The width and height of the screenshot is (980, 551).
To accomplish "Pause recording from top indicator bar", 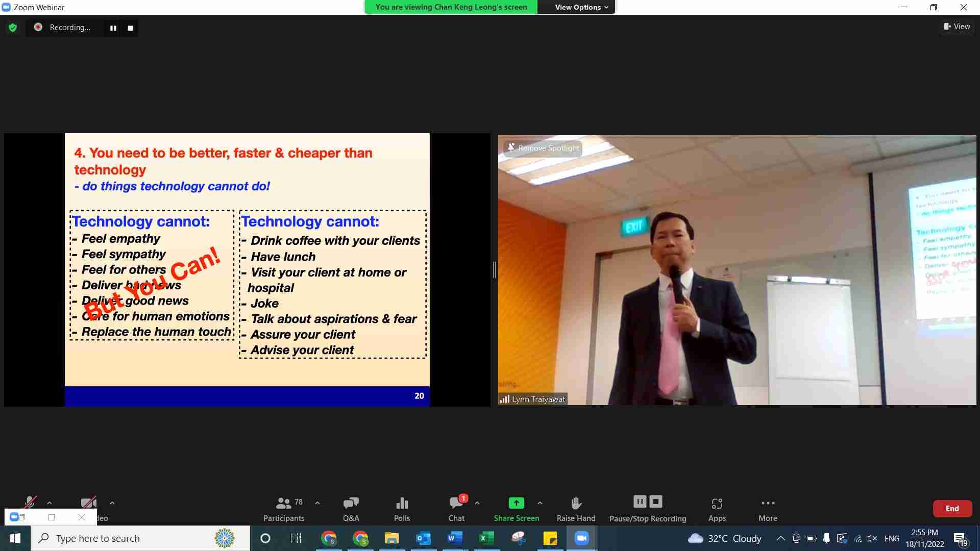I will point(113,28).
